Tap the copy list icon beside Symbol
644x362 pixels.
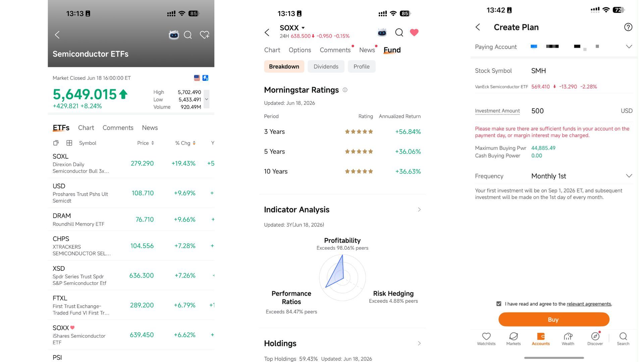tap(56, 143)
